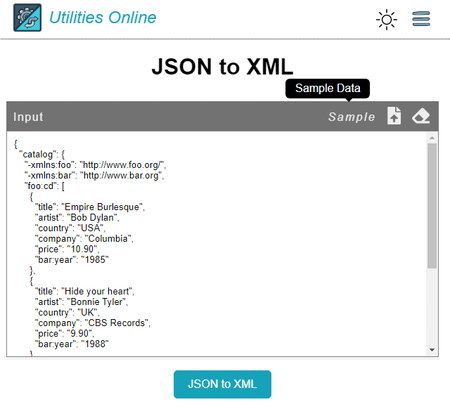
Task: Load Sample data into input
Action: pos(351,117)
